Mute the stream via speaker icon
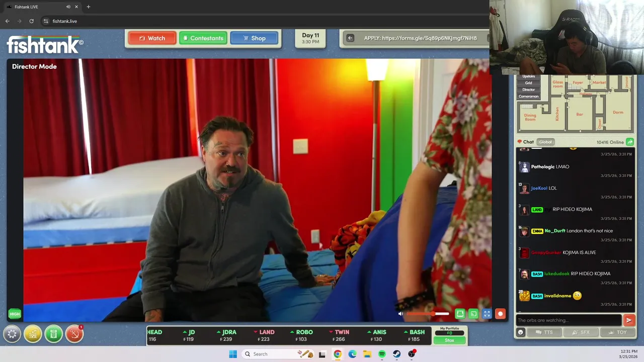Viewport: 644px width, 362px height. click(x=400, y=314)
